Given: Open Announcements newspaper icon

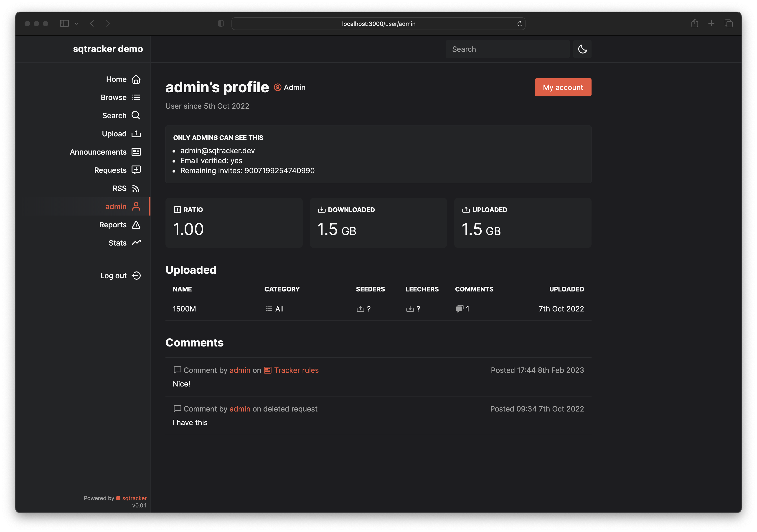Looking at the screenshot, I should (x=136, y=152).
